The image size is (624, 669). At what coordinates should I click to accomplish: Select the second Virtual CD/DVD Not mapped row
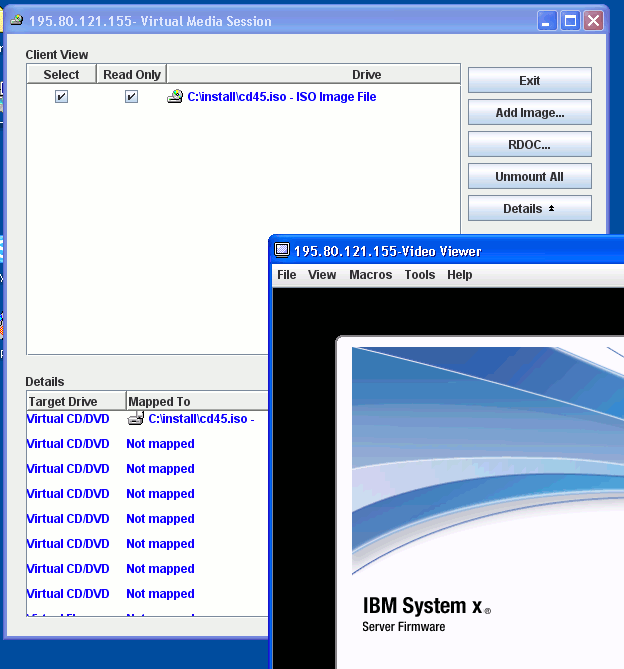[110, 469]
